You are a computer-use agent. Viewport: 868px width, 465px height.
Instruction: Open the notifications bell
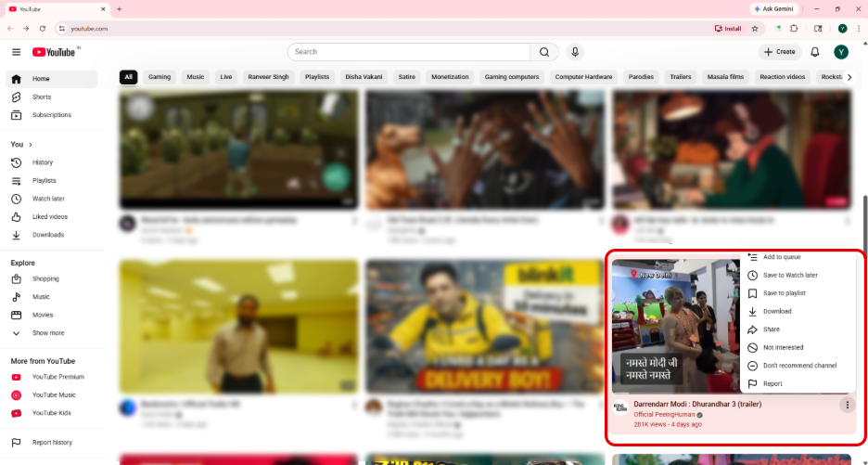coord(815,52)
